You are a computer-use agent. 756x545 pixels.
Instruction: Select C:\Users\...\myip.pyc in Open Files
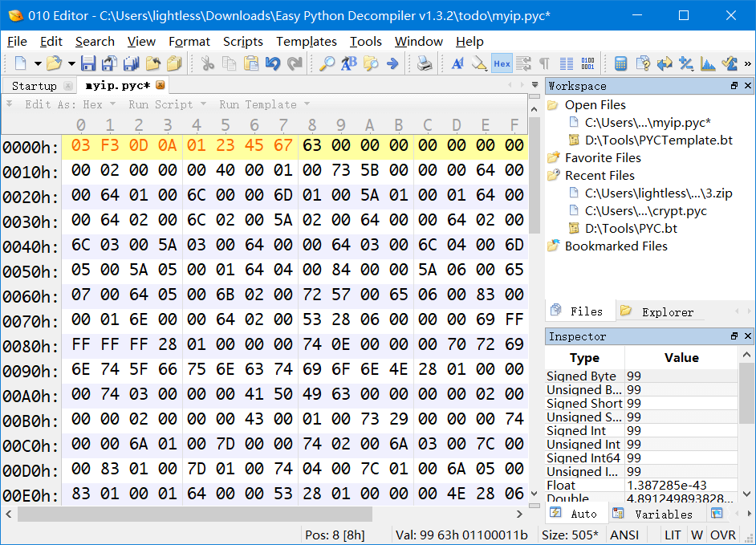click(x=648, y=123)
